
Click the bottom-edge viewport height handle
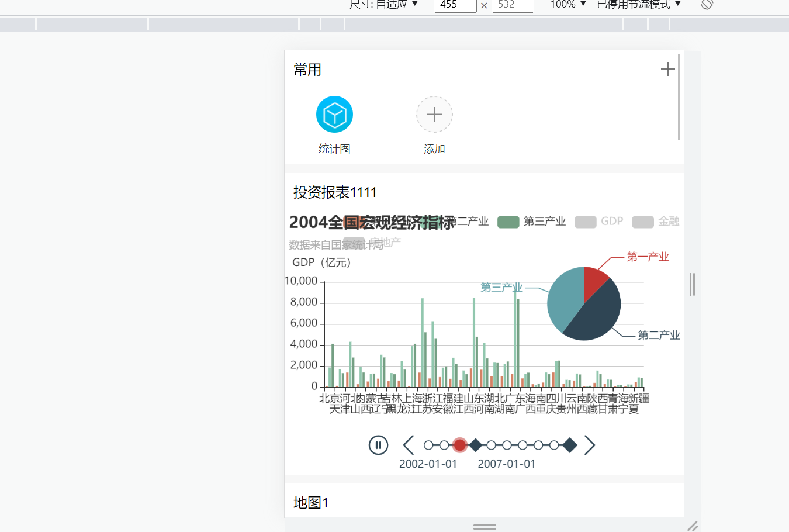[485, 527]
